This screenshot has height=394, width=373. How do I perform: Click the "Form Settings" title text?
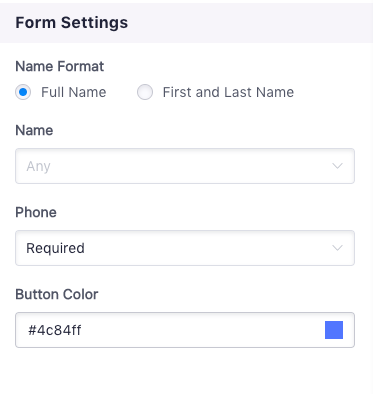click(72, 23)
